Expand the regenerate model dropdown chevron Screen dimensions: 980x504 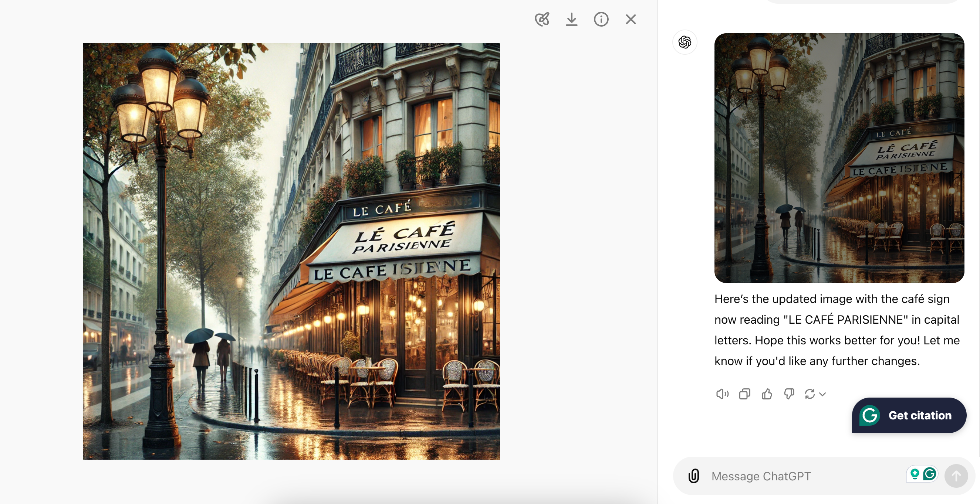[x=822, y=395]
